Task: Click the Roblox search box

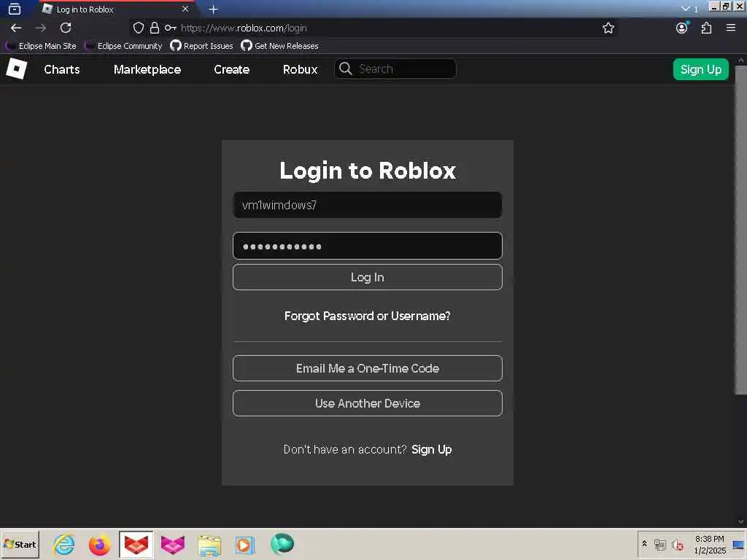Action: (x=395, y=69)
